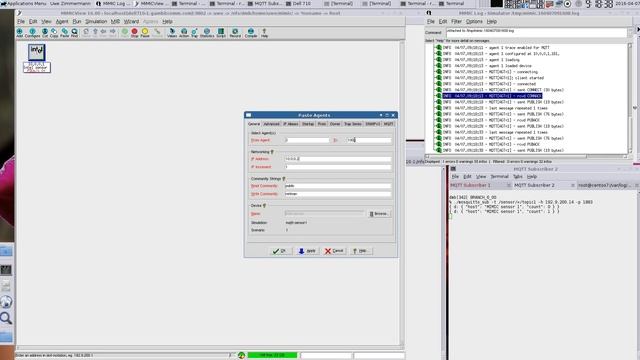Open Tabs menu in MQTT Subscriber window
The image size is (640, 360).
click(x=518, y=177)
